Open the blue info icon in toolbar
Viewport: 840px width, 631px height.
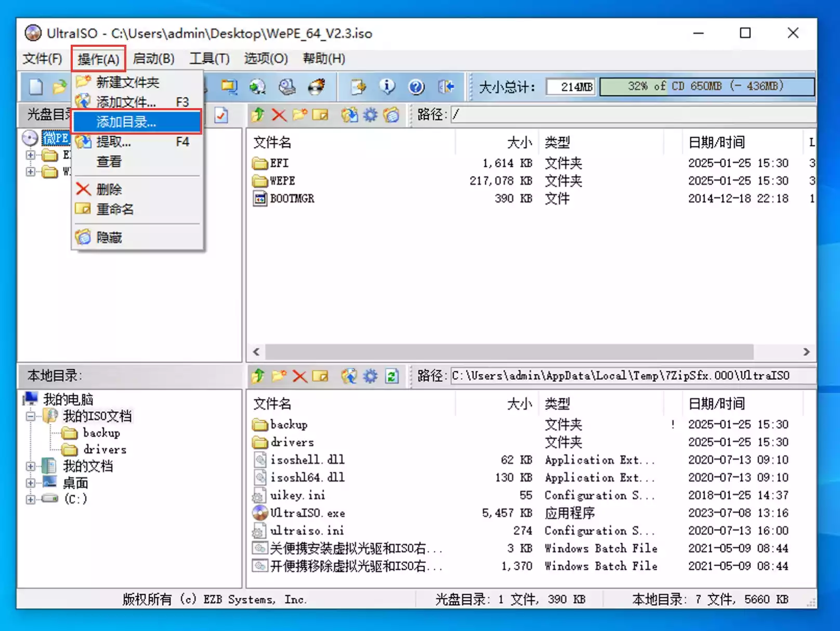pyautogui.click(x=387, y=87)
